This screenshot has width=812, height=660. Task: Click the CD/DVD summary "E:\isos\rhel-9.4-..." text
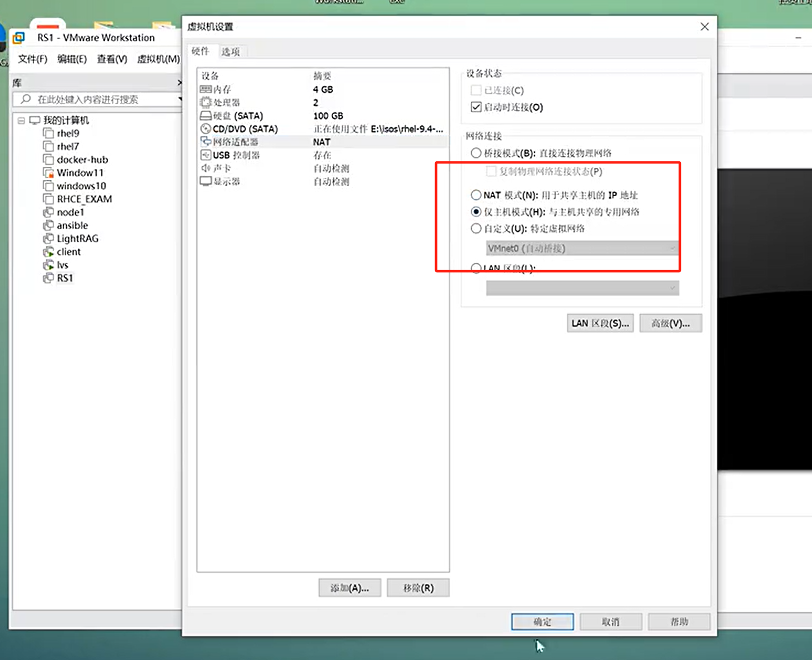point(407,129)
